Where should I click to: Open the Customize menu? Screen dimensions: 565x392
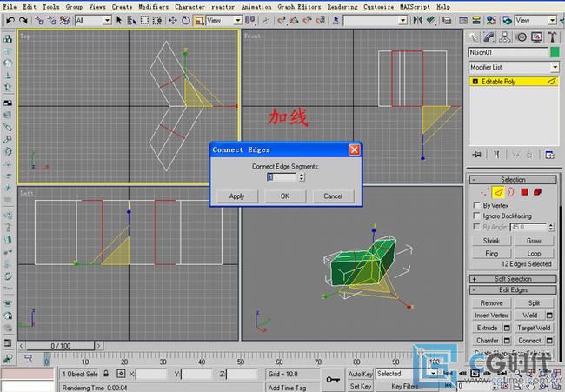pos(378,7)
